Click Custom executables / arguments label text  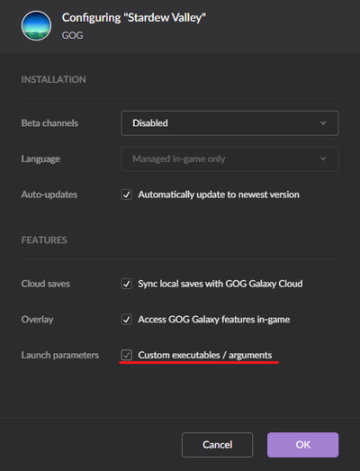point(205,355)
